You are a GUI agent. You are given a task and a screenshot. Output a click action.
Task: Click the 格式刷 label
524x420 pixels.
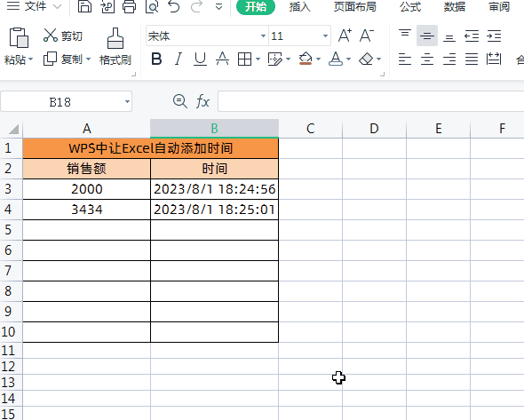[x=115, y=60]
